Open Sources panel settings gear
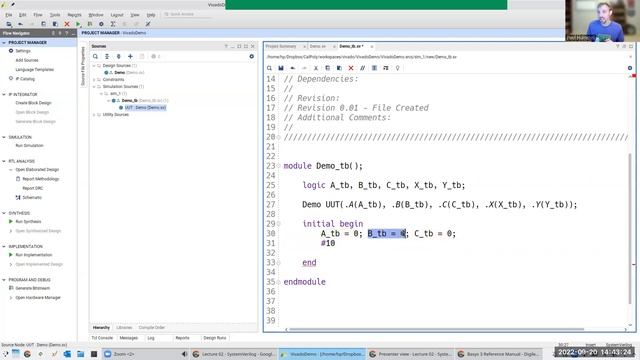Viewport: 640px width, 360px height. (x=251, y=56)
